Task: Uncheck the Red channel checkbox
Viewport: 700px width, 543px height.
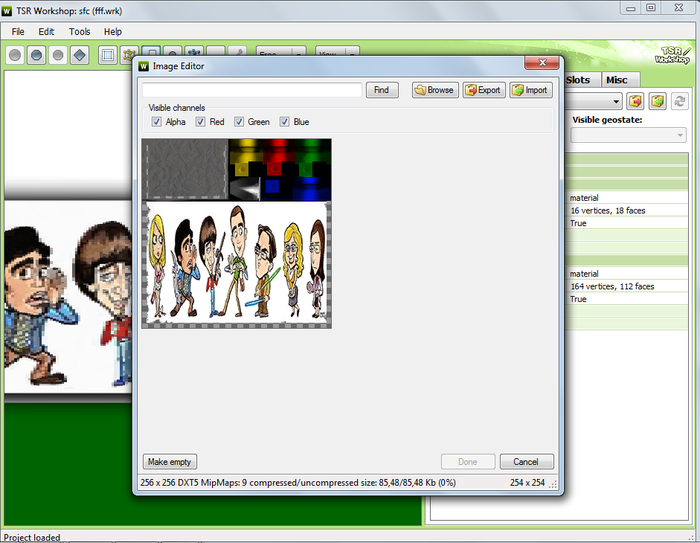Action: [x=201, y=122]
